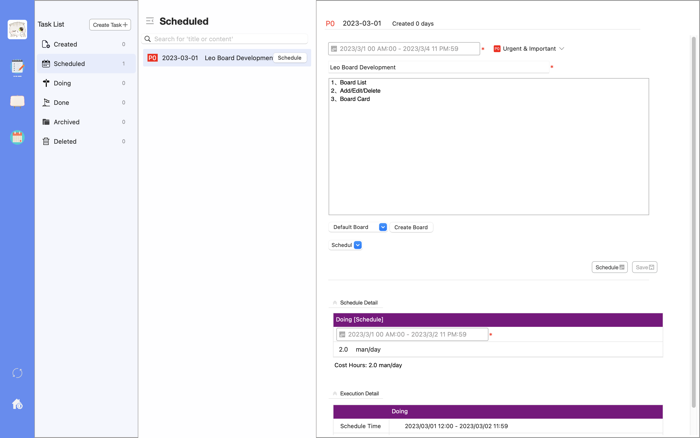The image size is (700, 438).
Task: Click the Doing signpost icon
Action: click(46, 83)
